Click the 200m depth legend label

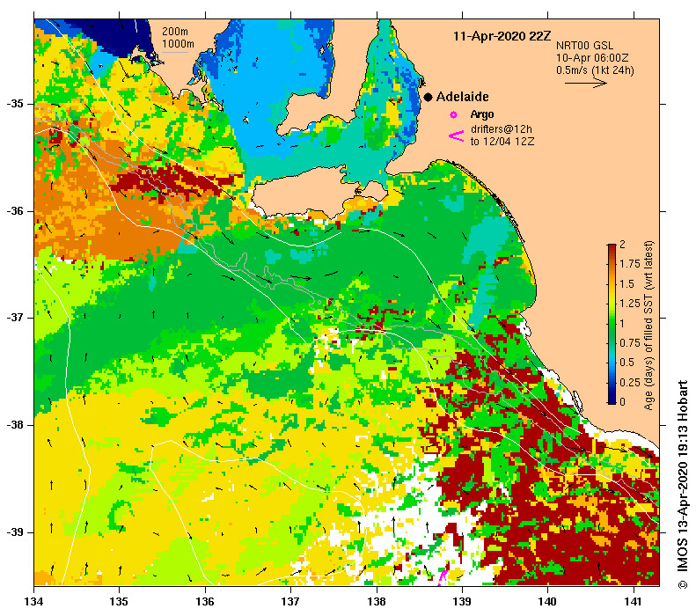click(x=174, y=32)
